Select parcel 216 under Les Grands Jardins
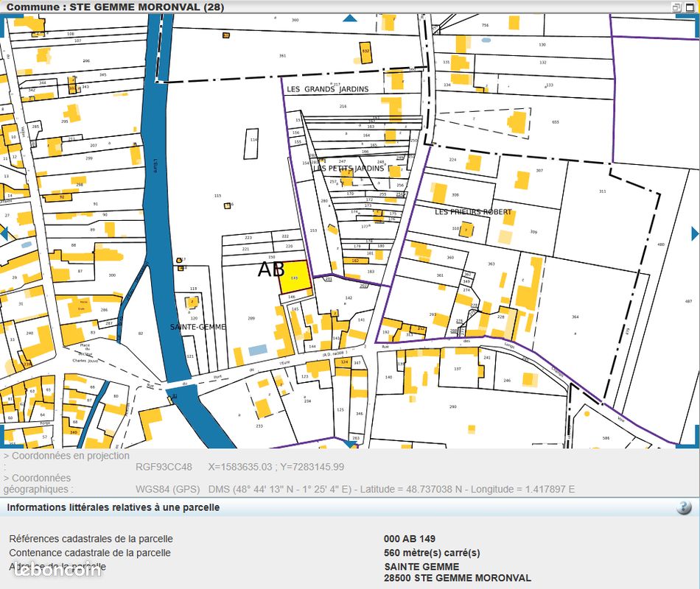The width and height of the screenshot is (700, 589). pyautogui.click(x=343, y=106)
